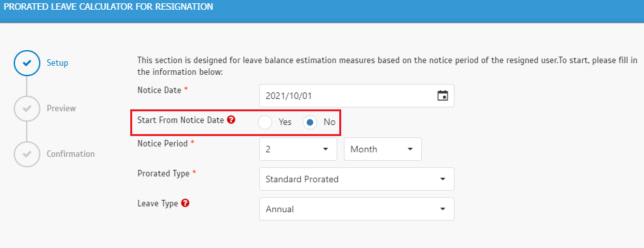
Task: Click the Notice Period label text
Action: click(163, 144)
